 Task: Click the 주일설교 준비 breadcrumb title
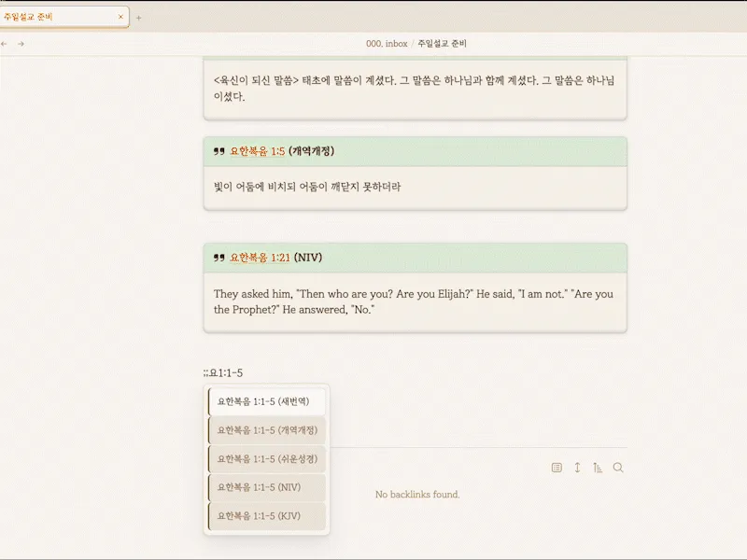(442, 44)
